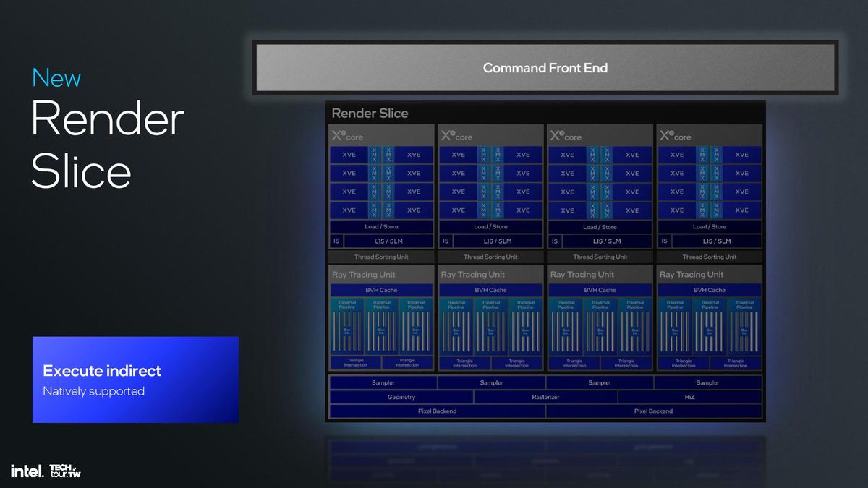This screenshot has width=868, height=488.
Task: Click the Render Slice title
Action: [x=370, y=113]
